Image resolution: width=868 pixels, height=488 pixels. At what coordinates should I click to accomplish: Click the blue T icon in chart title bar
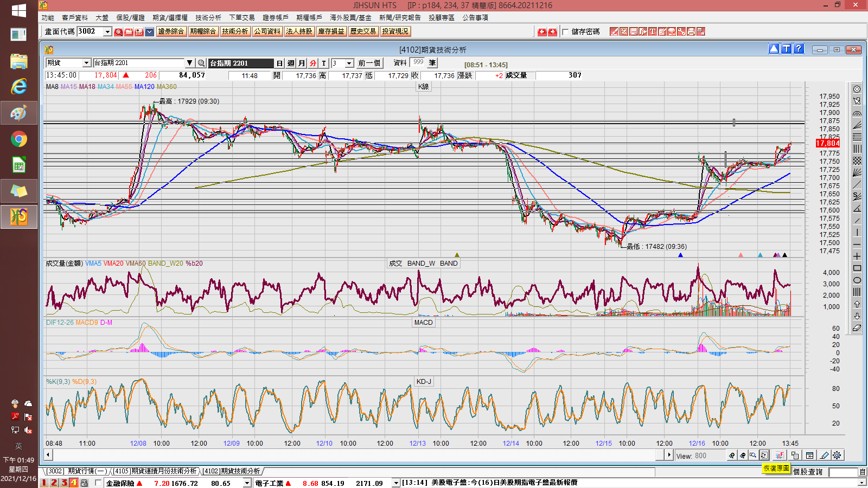786,49
